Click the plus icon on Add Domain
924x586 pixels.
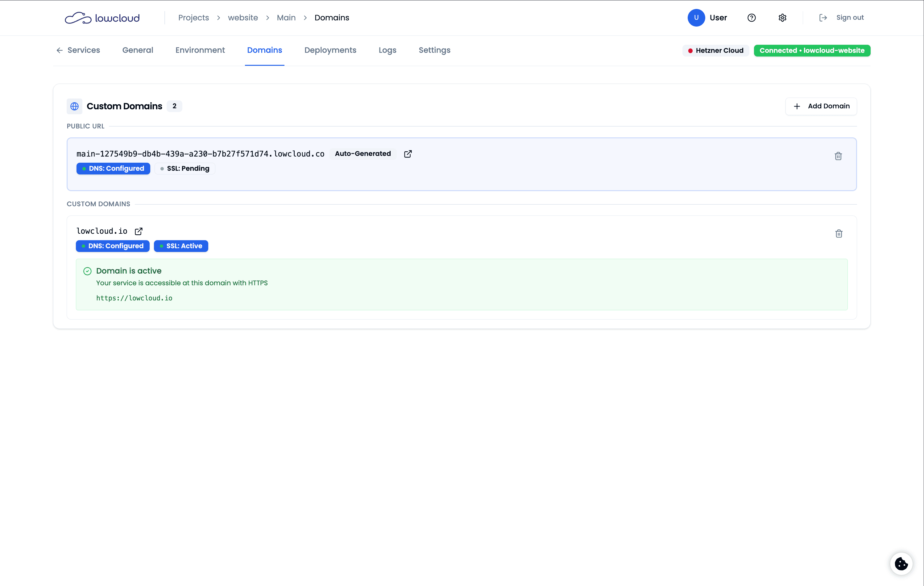click(x=797, y=107)
